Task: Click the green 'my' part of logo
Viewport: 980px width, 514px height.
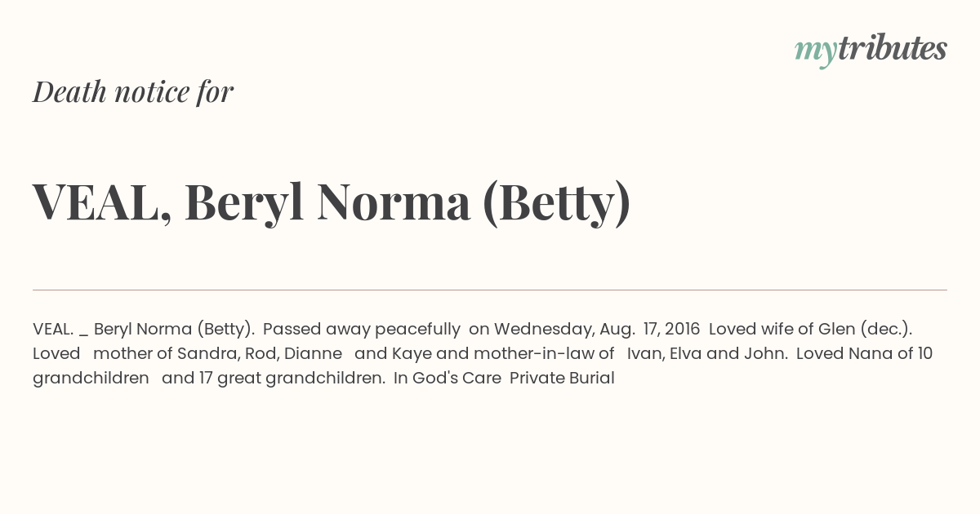Action: pos(815,53)
